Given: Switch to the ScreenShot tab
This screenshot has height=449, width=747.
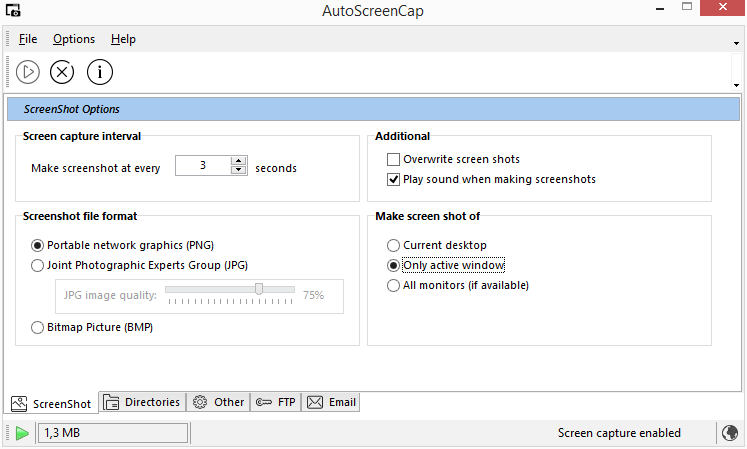Looking at the screenshot, I should 51,404.
